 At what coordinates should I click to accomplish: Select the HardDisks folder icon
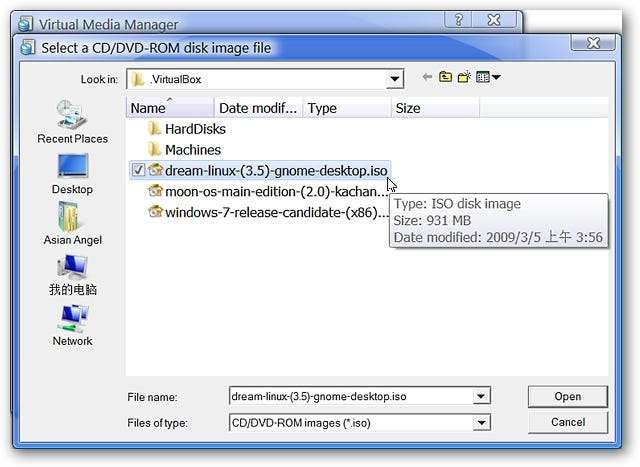(x=154, y=129)
